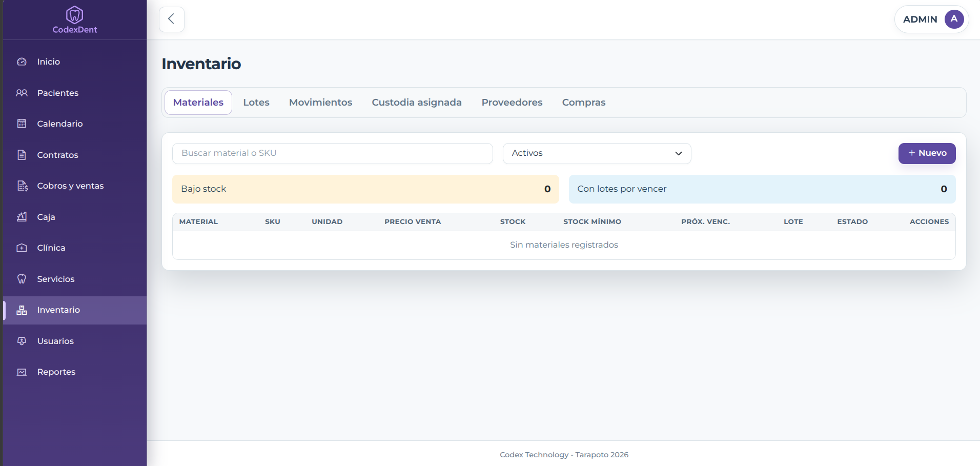980x466 pixels.
Task: Click the Contratos document icon
Action: (x=22, y=155)
